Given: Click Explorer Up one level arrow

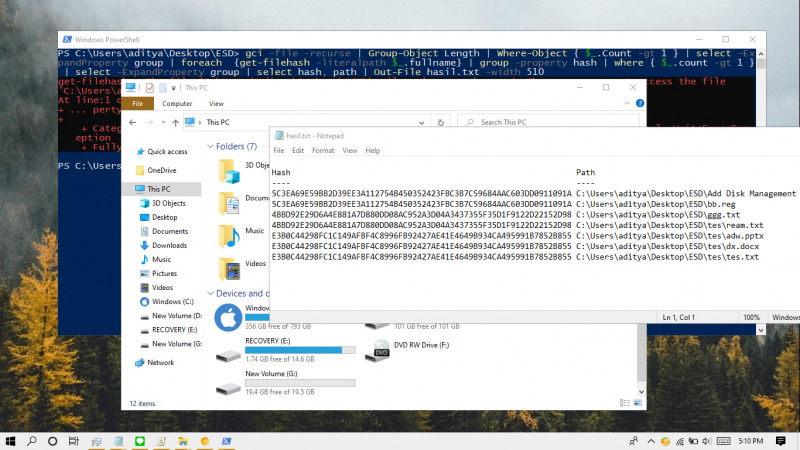Looking at the screenshot, I should [176, 122].
